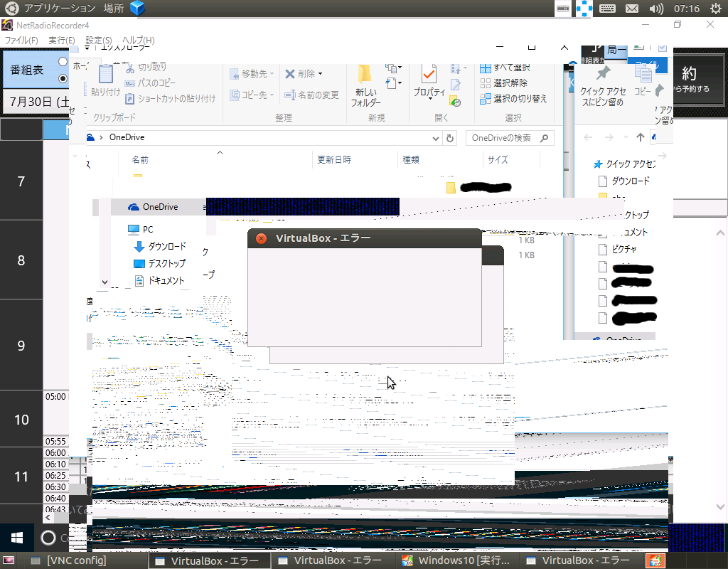Click クイック アクセスにピン留め pin icon
The height and width of the screenshot is (569, 728).
tap(603, 73)
